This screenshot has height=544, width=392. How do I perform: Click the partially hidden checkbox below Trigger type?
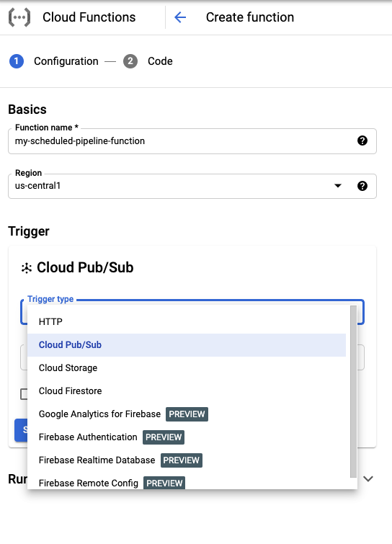(24, 394)
